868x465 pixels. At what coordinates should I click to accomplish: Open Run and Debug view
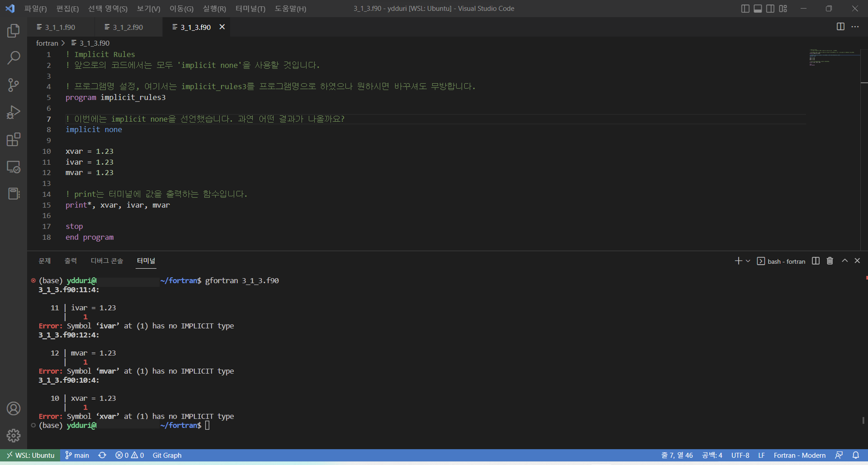point(13,112)
